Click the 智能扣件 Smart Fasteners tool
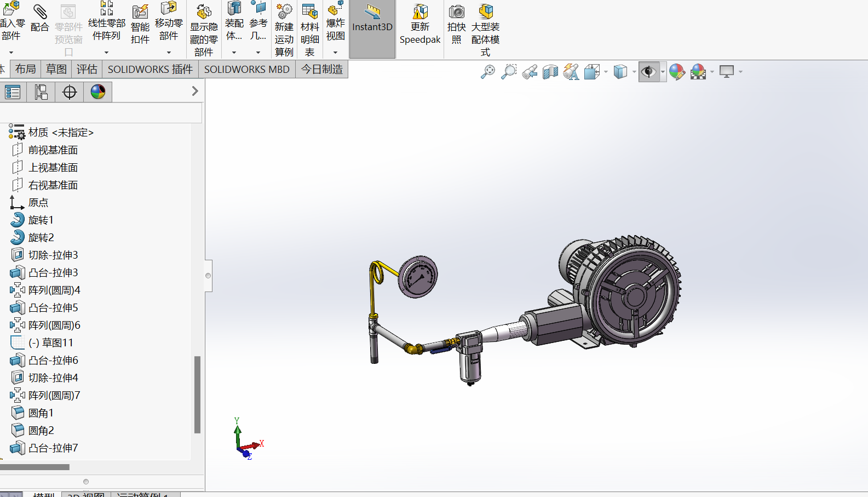This screenshot has height=497, width=868. [x=140, y=24]
